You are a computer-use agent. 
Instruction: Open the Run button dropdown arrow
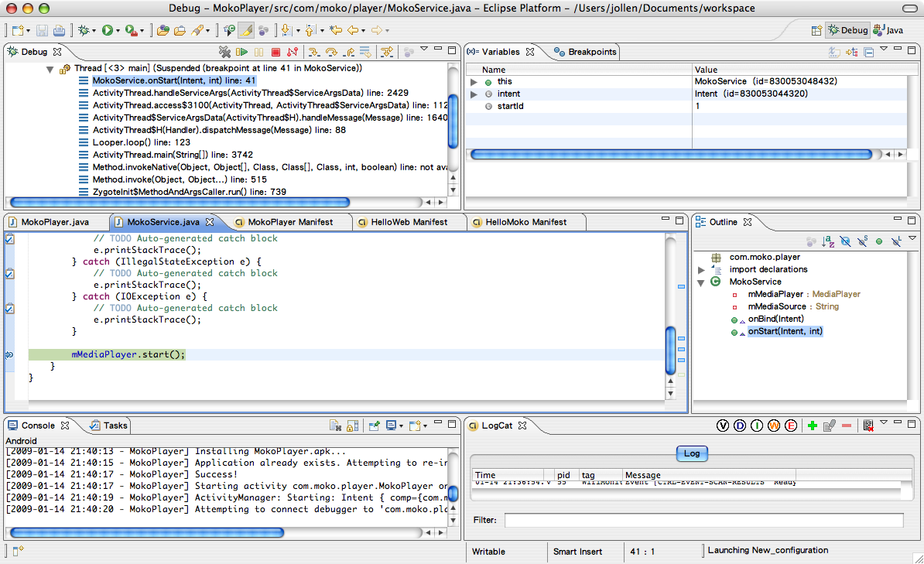[118, 31]
